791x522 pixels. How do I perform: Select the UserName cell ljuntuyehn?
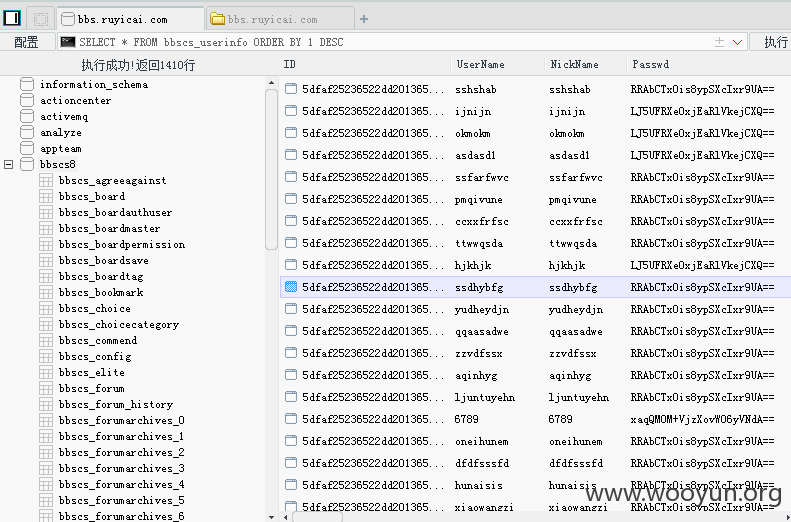[485, 397]
